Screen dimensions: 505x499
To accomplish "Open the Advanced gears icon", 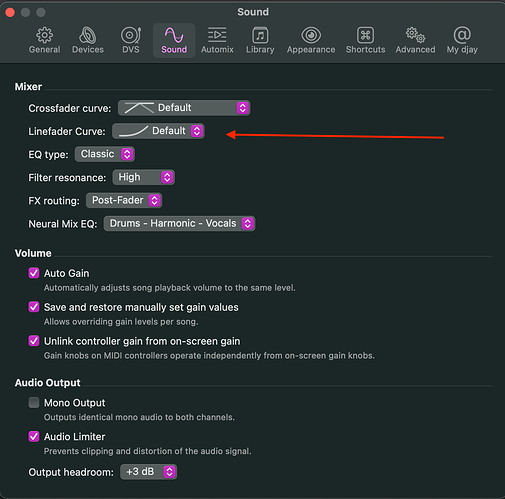I will [x=415, y=35].
